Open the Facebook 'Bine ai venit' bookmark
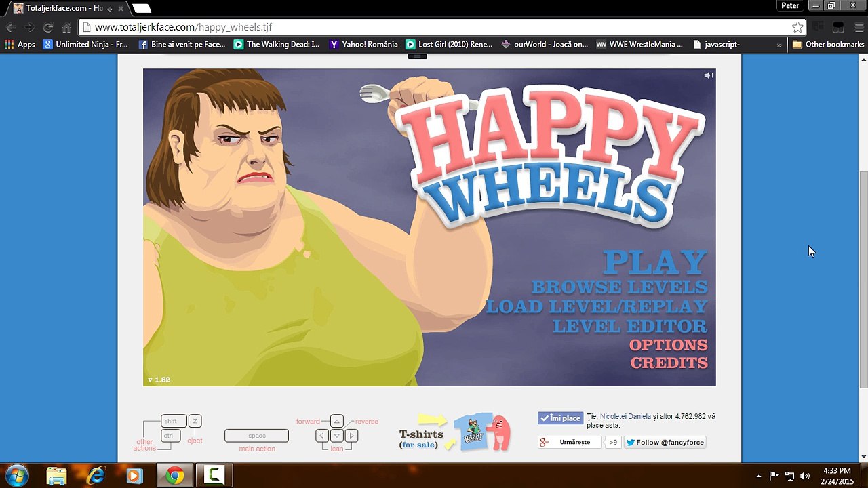Screen dimensions: 868x488 coord(182,45)
